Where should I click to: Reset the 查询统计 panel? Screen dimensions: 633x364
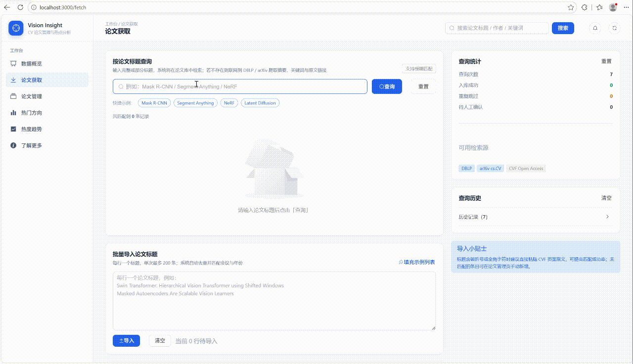tap(606, 61)
